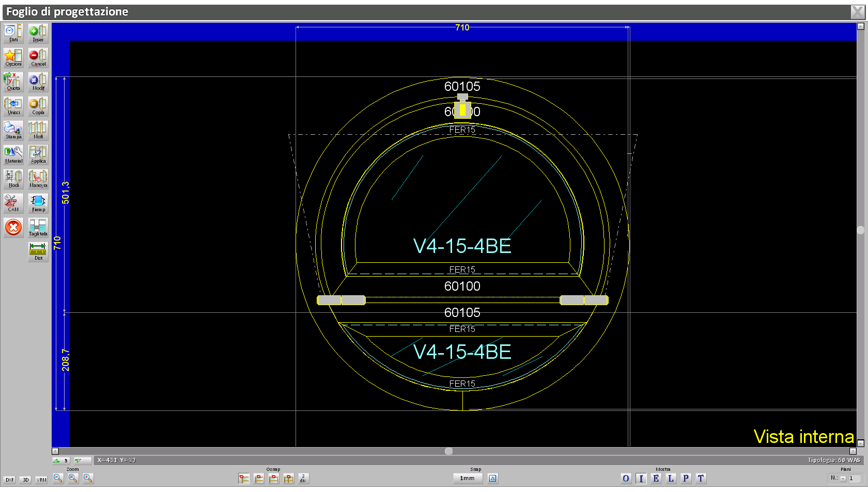Click the zoom fit magnifier (equals sign)

73,479
